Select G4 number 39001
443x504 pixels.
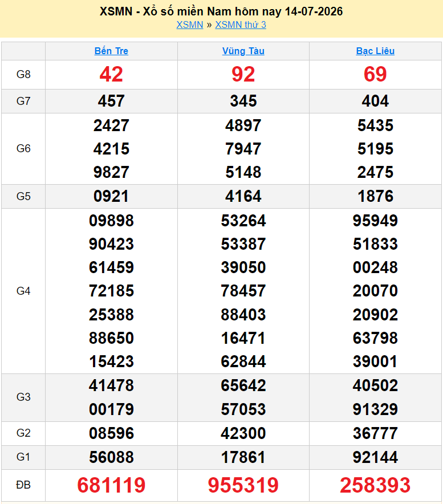tap(375, 361)
